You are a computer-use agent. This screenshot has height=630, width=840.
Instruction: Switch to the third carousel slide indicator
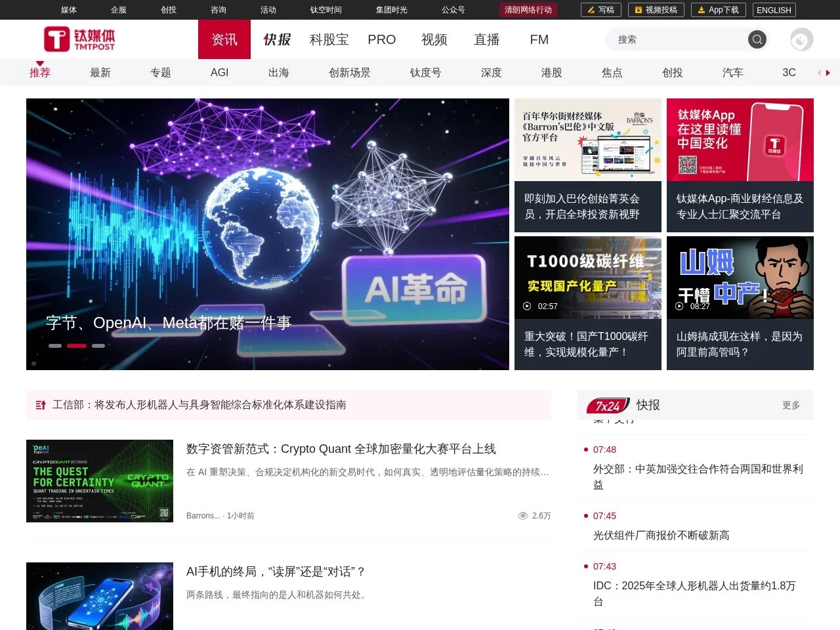pyautogui.click(x=98, y=345)
